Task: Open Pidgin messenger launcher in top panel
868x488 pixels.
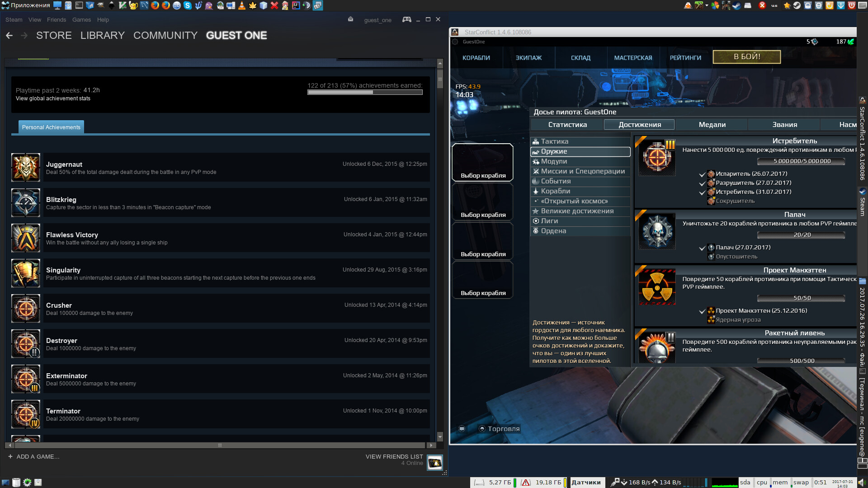Action: point(209,5)
